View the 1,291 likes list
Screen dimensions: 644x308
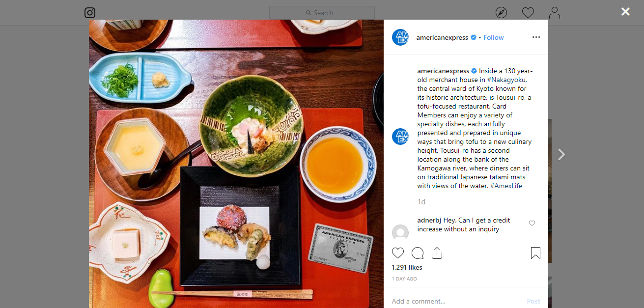point(407,268)
